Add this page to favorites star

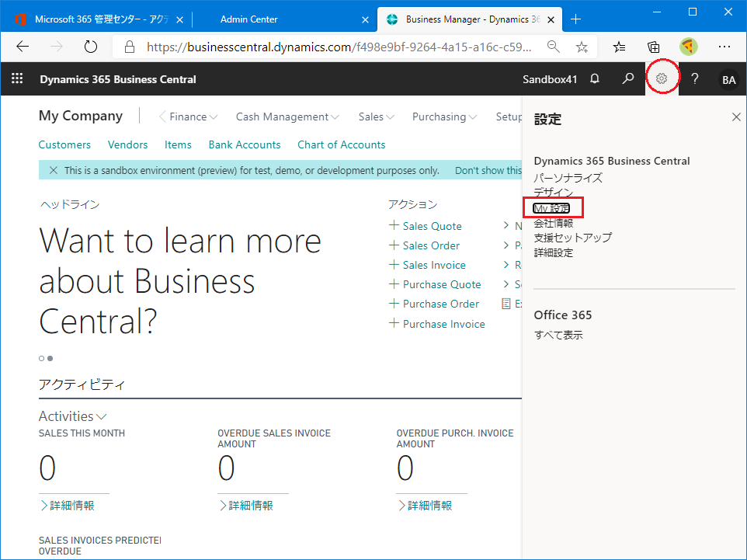[581, 47]
